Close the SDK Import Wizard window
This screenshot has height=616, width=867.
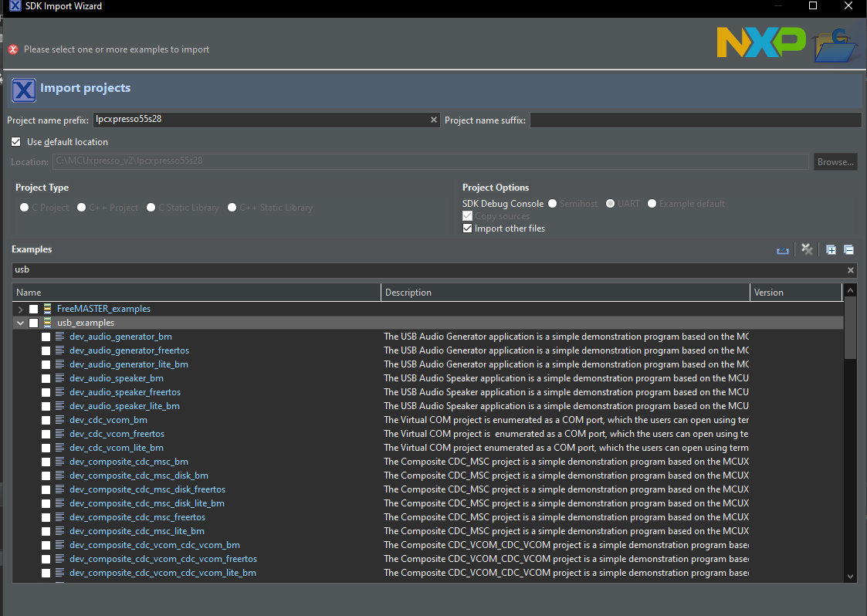tap(848, 5)
